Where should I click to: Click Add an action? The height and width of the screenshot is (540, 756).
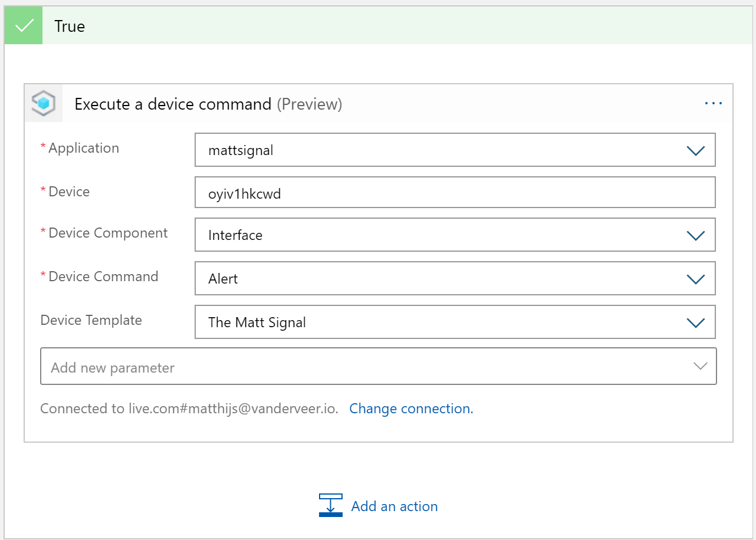394,506
